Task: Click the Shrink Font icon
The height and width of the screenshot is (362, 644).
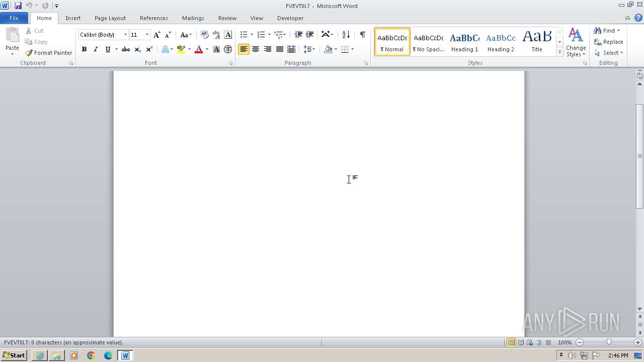Action: tap(168, 35)
